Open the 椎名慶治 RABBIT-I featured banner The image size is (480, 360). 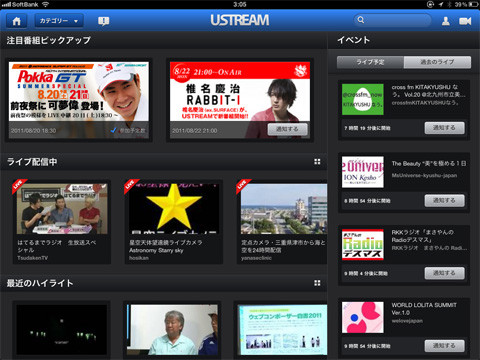point(240,100)
